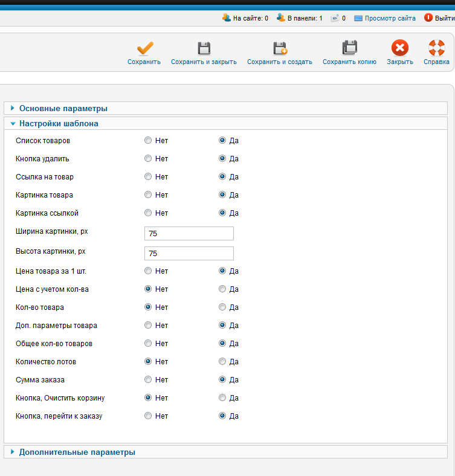Expand the 'Дополнительные параметры' section
The width and height of the screenshot is (455, 476).
(x=77, y=452)
